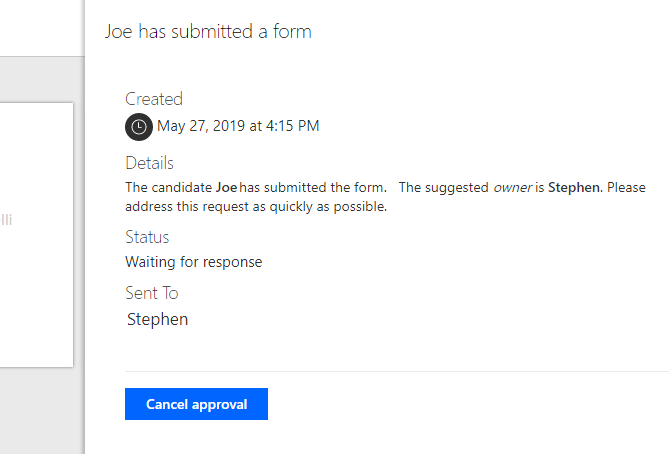Click the white header strip at top left
This screenshot has height=454, width=669.
[40, 27]
